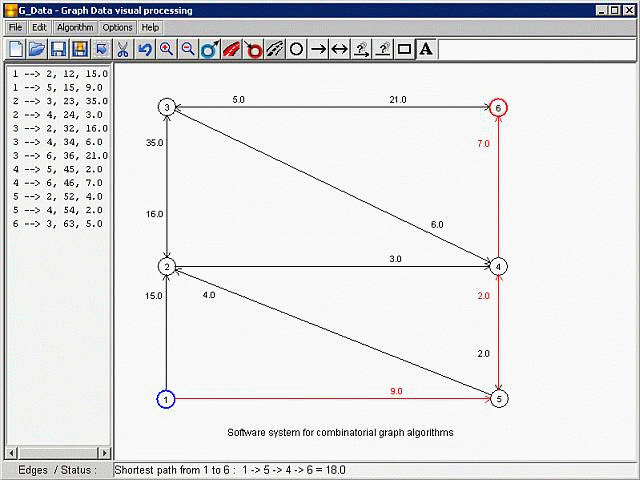
Task: Click the blue Save floppy icon
Action: pos(58,49)
